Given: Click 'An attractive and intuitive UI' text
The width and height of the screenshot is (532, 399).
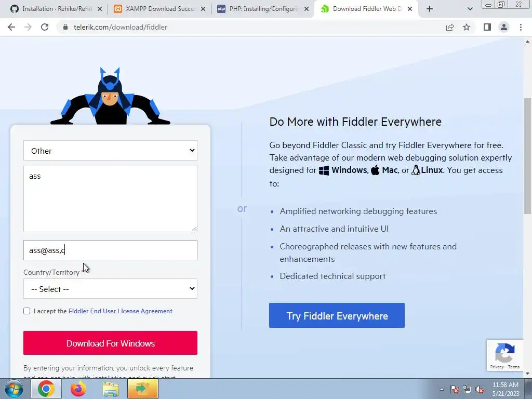Looking at the screenshot, I should [x=334, y=229].
